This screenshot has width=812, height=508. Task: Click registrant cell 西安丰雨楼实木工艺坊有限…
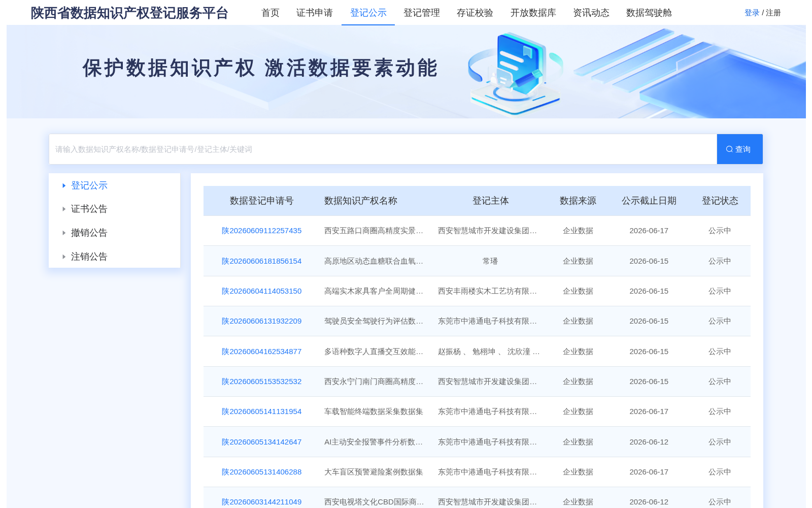487,291
